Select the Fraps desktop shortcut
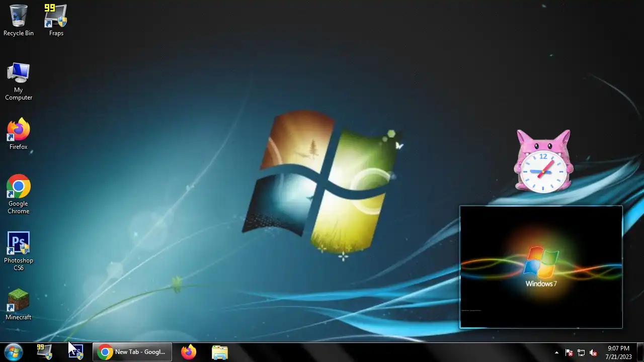The width and height of the screenshot is (644, 362). [56, 20]
